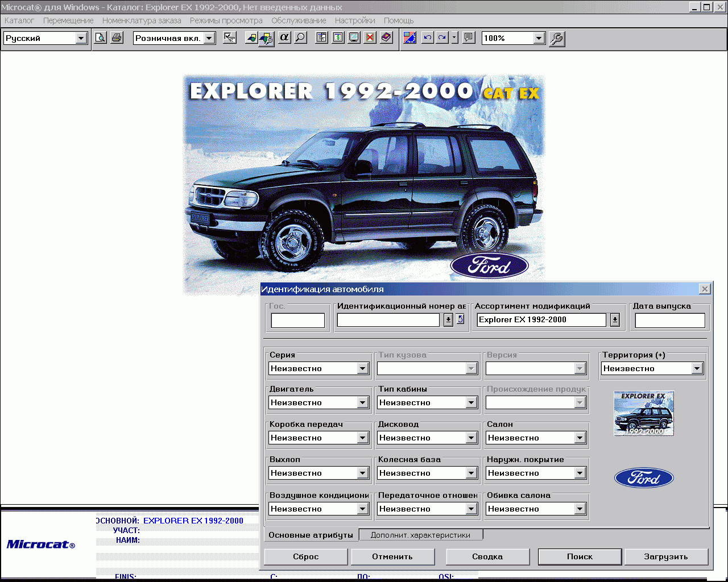This screenshot has height=582, width=728.
Task: Open the Помощь menu
Action: click(x=399, y=20)
